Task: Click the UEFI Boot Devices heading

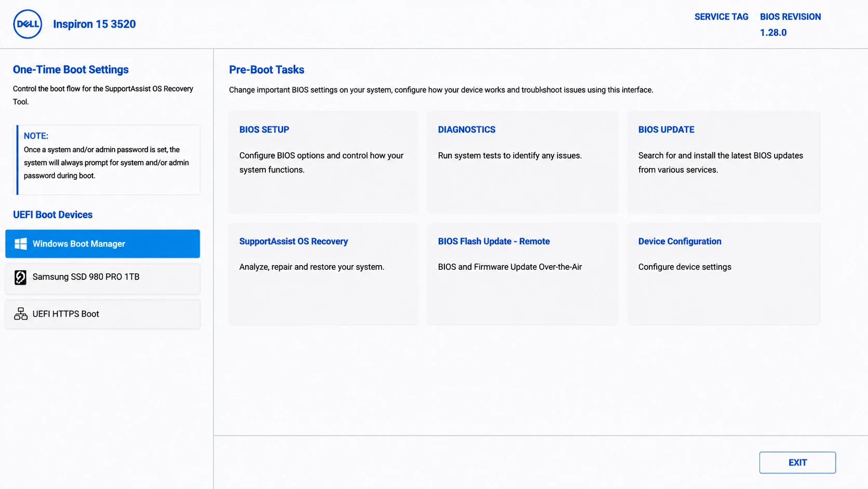Action: coord(52,215)
